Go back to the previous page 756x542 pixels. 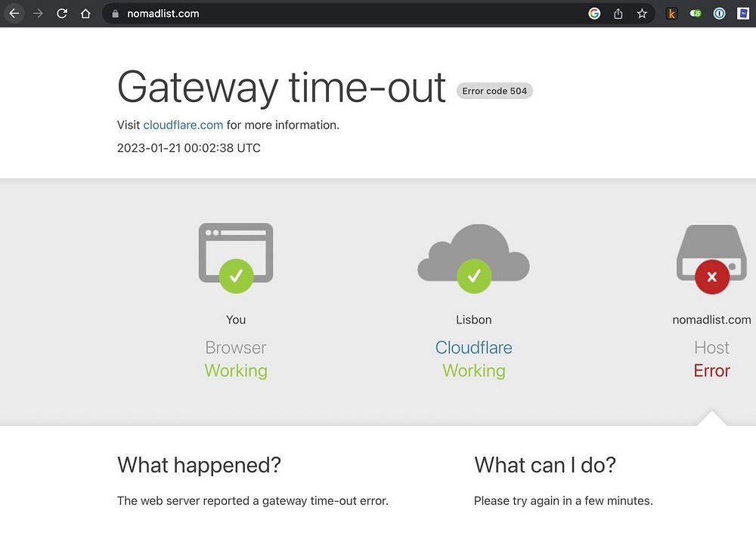(14, 14)
